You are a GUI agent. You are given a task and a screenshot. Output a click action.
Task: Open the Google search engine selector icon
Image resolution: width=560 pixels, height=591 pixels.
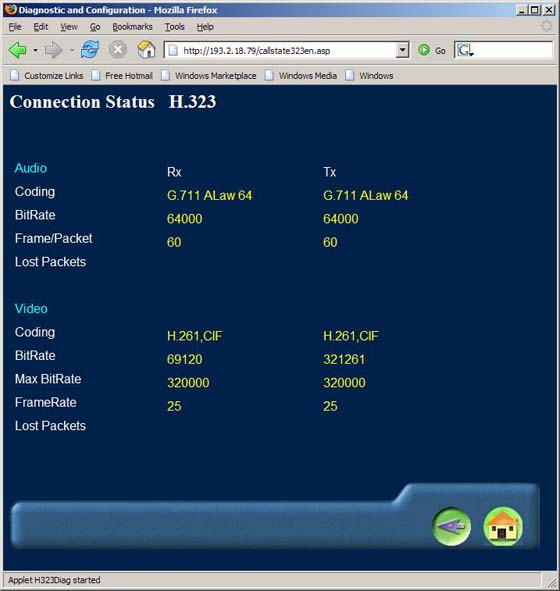(x=465, y=50)
